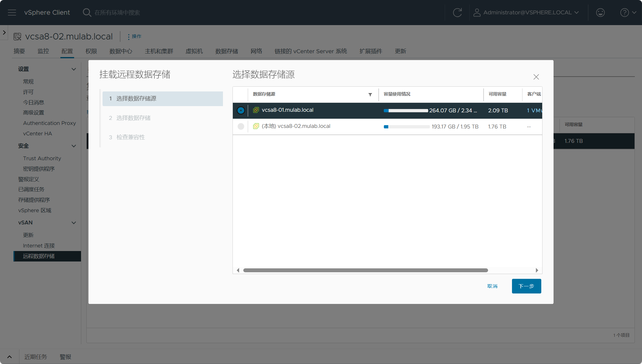642x364 pixels.
Task: Open Internet 连接 item
Action: (39, 246)
